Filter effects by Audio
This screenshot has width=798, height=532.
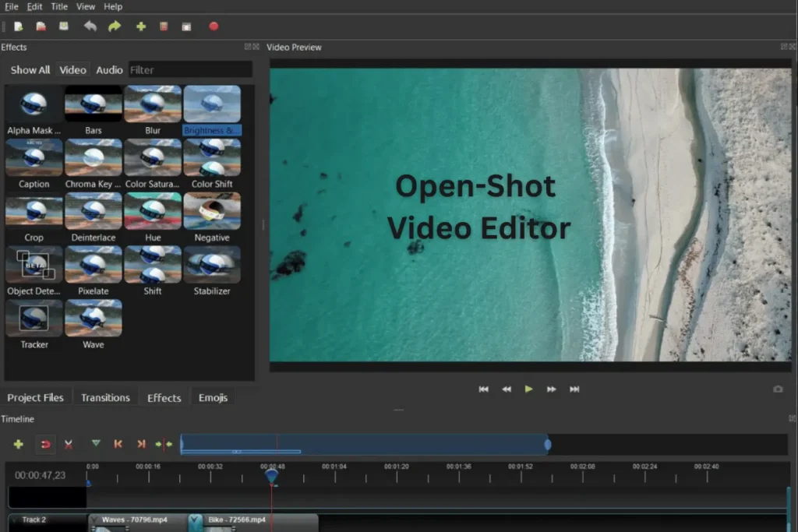(x=109, y=69)
